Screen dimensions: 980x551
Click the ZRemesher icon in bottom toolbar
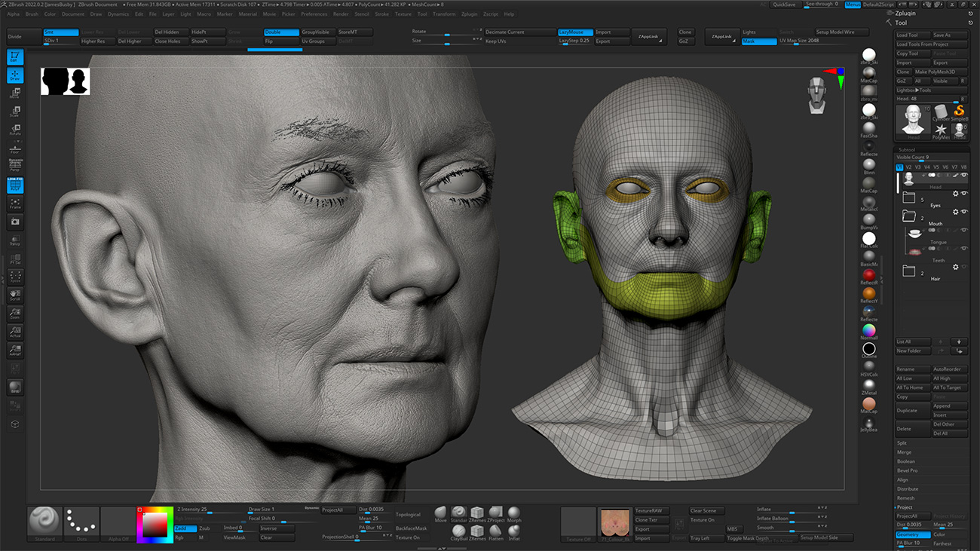(x=477, y=513)
